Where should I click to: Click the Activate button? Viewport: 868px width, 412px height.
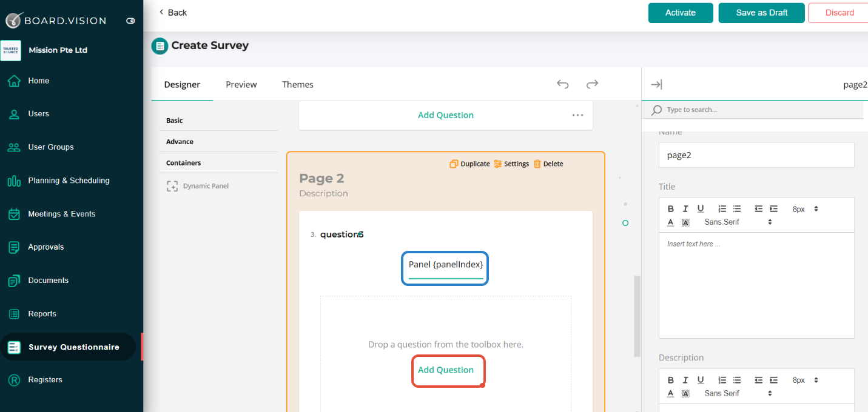681,13
